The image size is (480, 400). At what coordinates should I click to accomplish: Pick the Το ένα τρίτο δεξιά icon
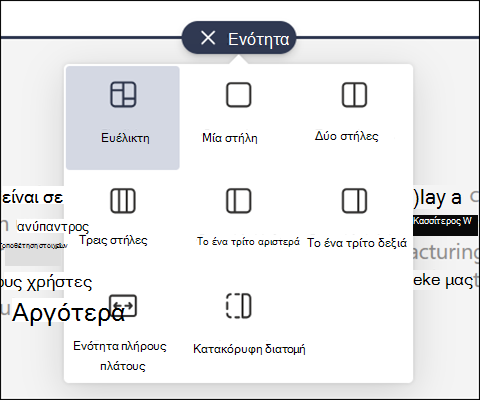pos(354,201)
